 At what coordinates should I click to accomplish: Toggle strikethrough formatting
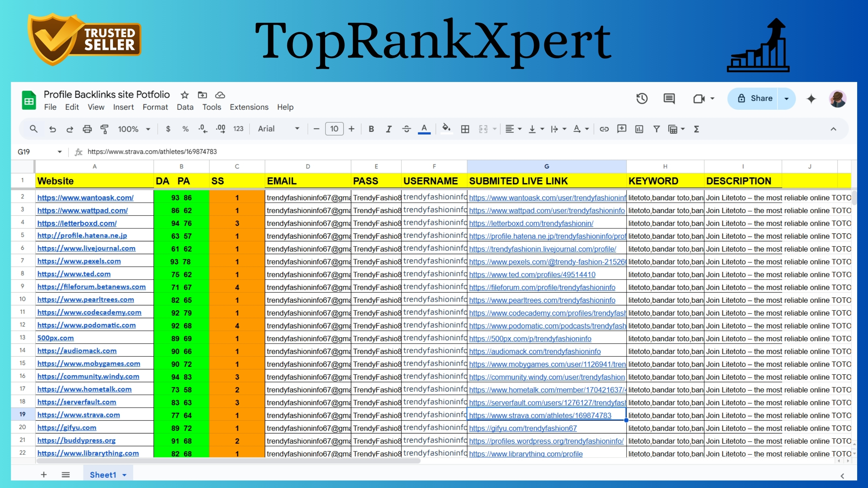406,129
